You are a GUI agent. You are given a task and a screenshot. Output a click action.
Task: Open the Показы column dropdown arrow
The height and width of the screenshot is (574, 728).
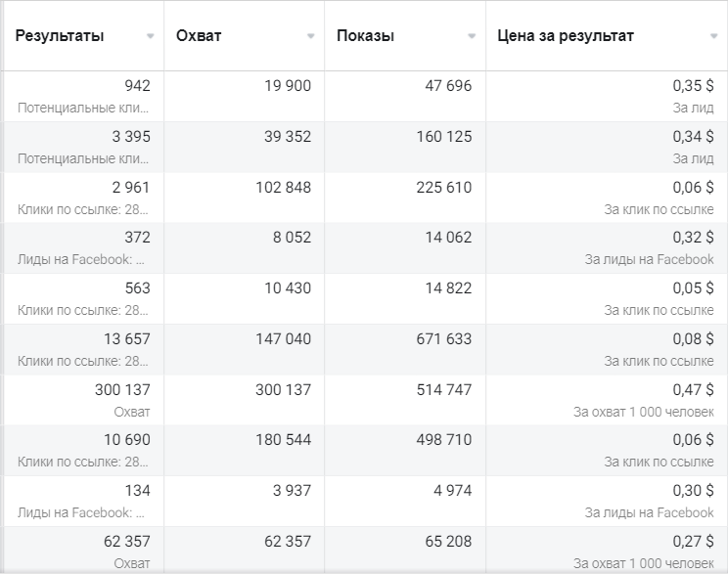(472, 36)
